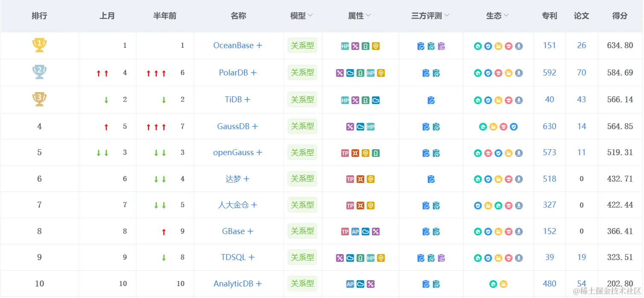Click the HP icon in PolarDB row
644x298 pixels.
pos(370,73)
